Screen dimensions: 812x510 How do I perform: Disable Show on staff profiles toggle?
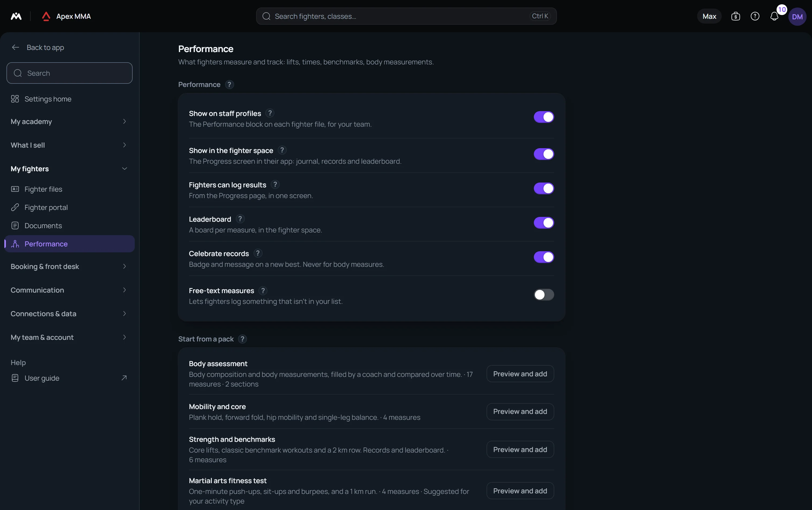543,117
